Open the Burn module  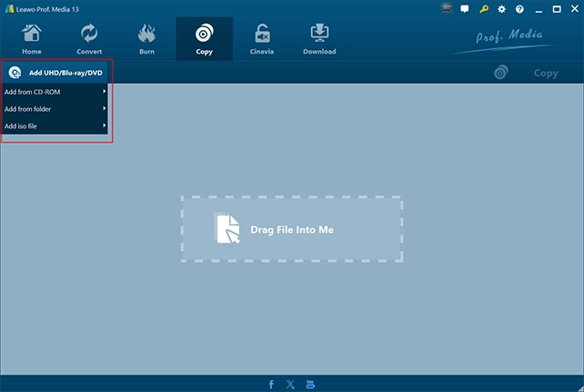(x=146, y=39)
